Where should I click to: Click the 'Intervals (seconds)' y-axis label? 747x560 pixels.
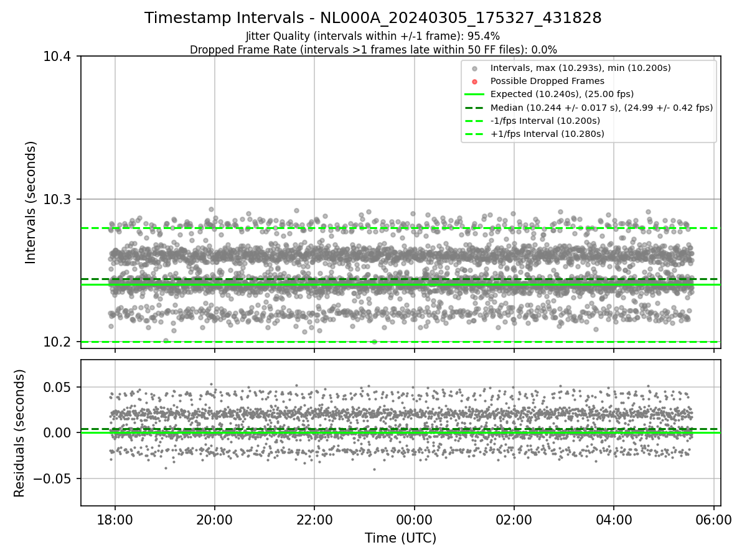click(x=31, y=202)
